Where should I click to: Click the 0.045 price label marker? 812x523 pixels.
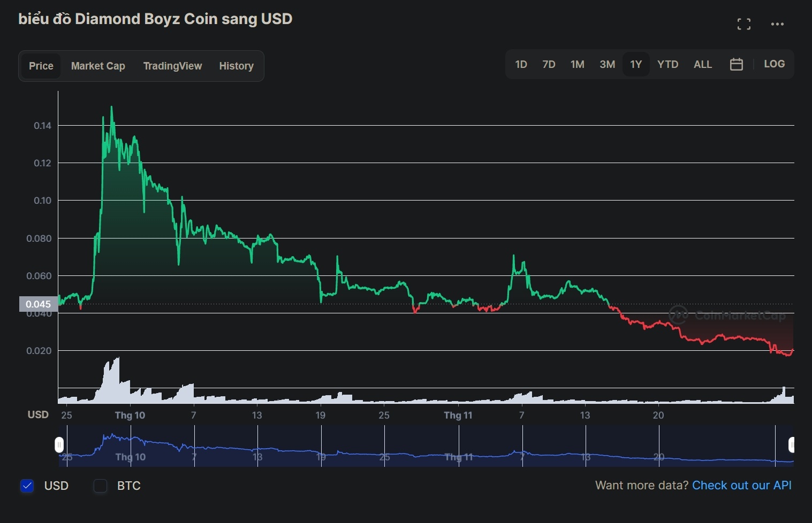click(x=38, y=304)
